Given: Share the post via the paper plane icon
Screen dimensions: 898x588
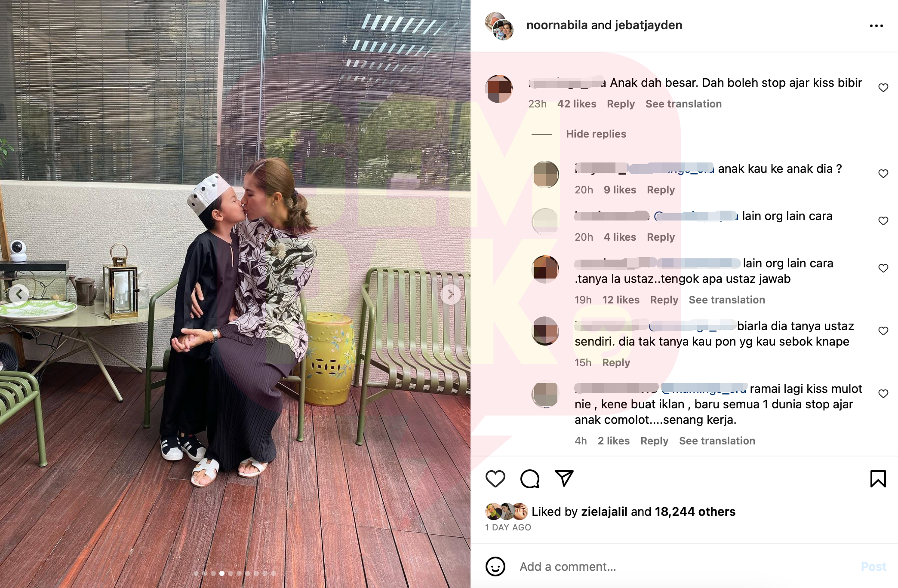Looking at the screenshot, I should (564, 478).
